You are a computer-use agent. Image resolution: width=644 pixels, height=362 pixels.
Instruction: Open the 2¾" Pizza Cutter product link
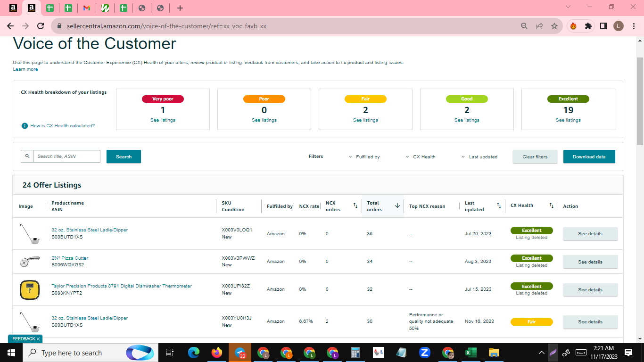coord(70,258)
